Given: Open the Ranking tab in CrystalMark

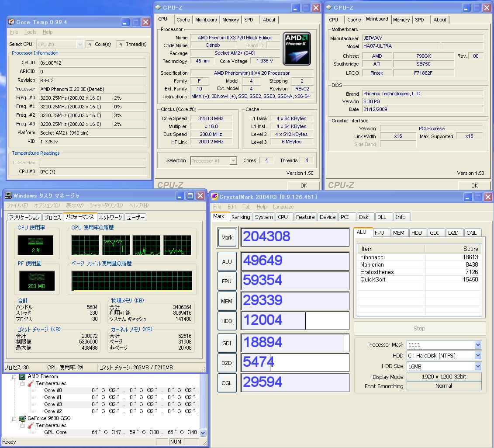Looking at the screenshot, I should [241, 217].
